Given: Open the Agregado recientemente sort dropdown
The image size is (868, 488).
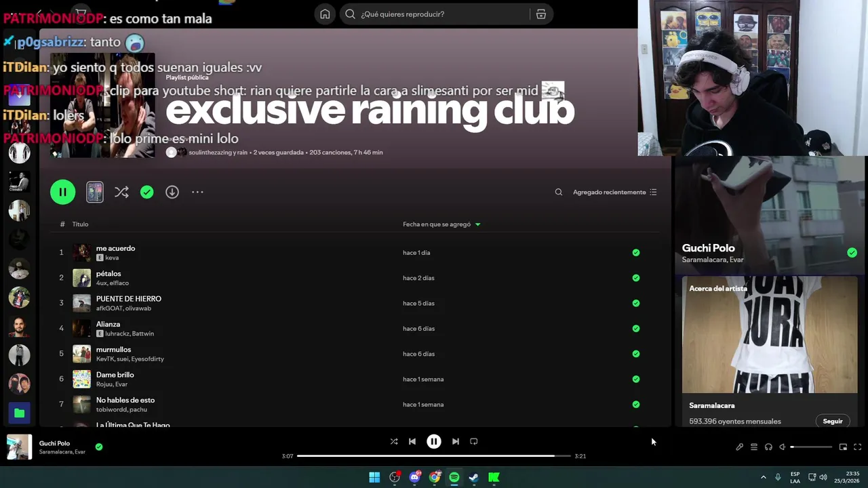Looking at the screenshot, I should tap(614, 192).
